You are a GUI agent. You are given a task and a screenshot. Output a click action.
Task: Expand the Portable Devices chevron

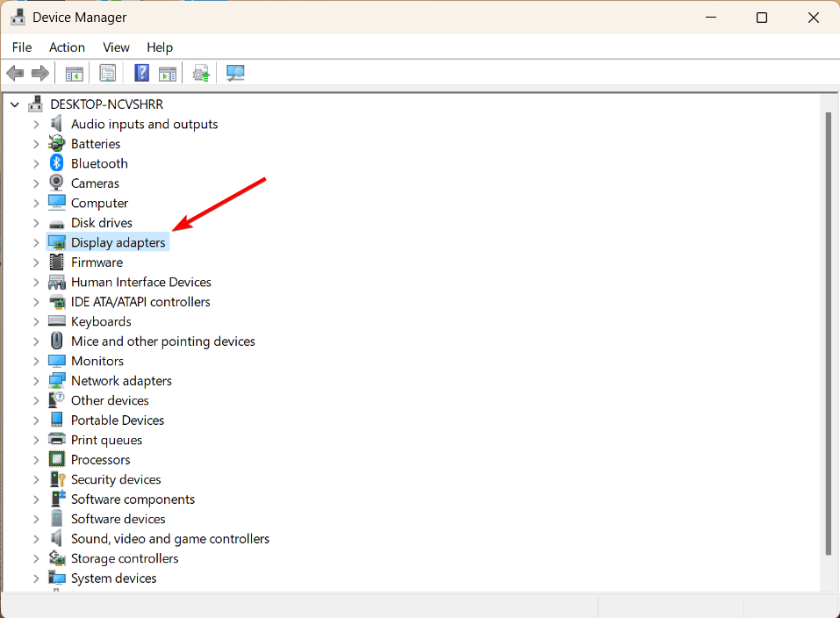pyautogui.click(x=36, y=420)
